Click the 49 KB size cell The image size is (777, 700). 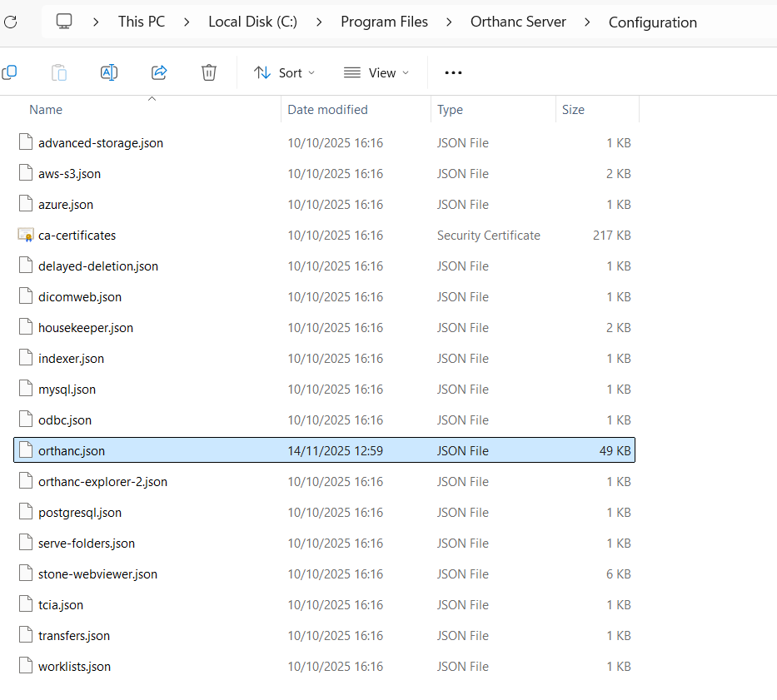(615, 451)
